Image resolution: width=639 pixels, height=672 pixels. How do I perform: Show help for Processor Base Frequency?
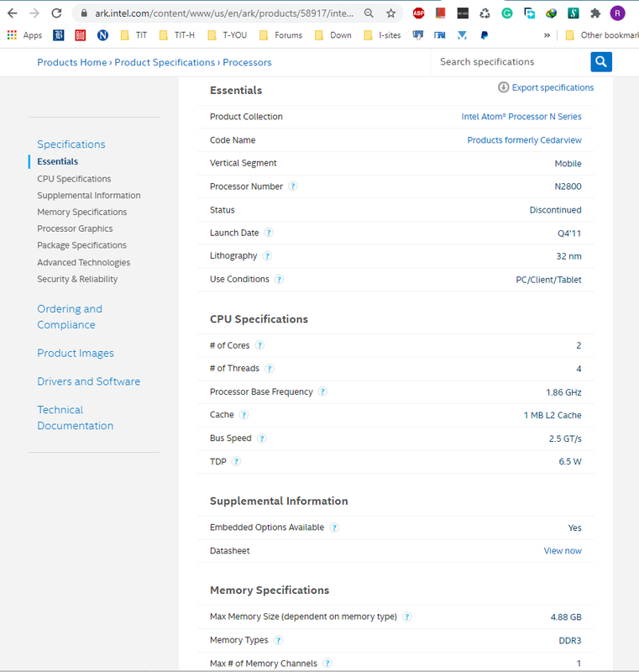tap(323, 391)
